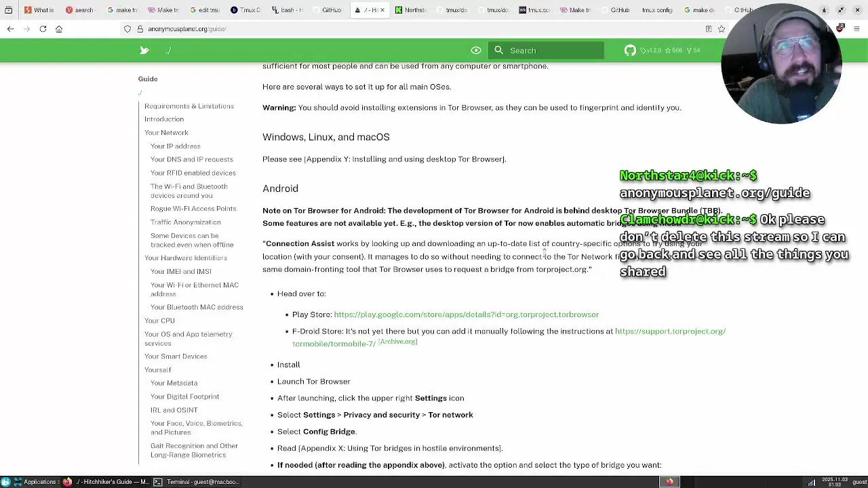
Task: Open Requirements & Limitations in sidebar
Action: tap(189, 106)
